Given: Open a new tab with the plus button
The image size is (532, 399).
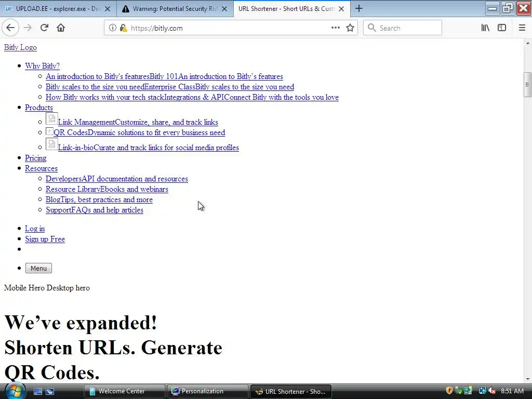Looking at the screenshot, I should pyautogui.click(x=358, y=8).
